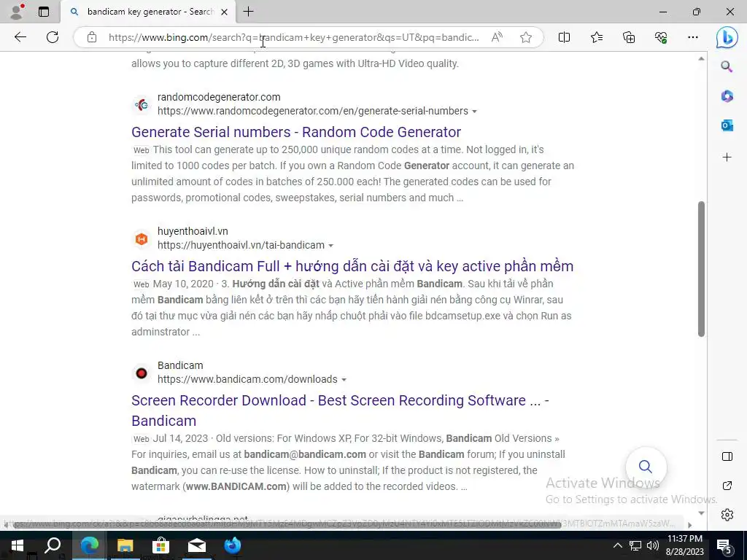Click scroll up arrow of page
Viewport: 747px width, 560px height.
(701, 58)
